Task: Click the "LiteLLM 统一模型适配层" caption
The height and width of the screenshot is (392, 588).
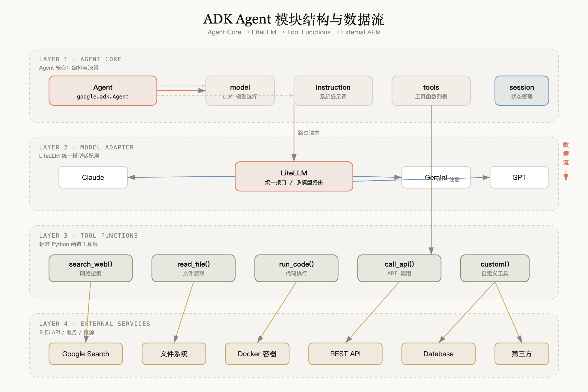Action: pos(69,156)
